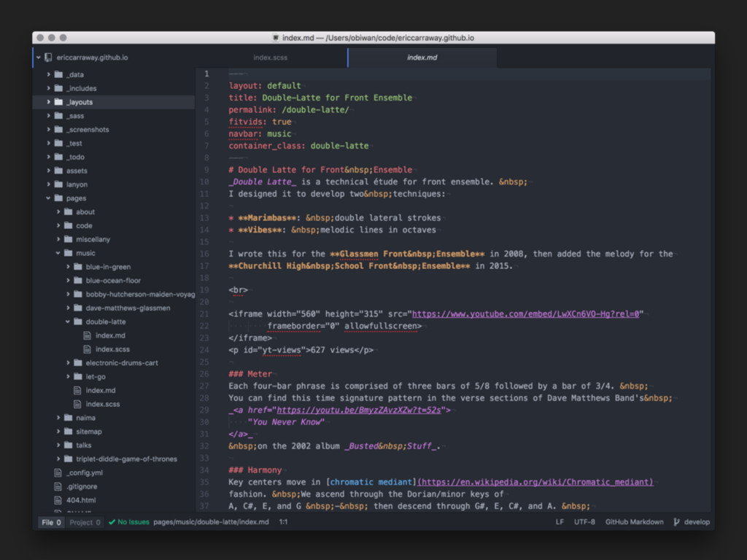The height and width of the screenshot is (560, 747).
Task: Click the "permalink: /double-latte/" line
Action: pyautogui.click(x=289, y=110)
